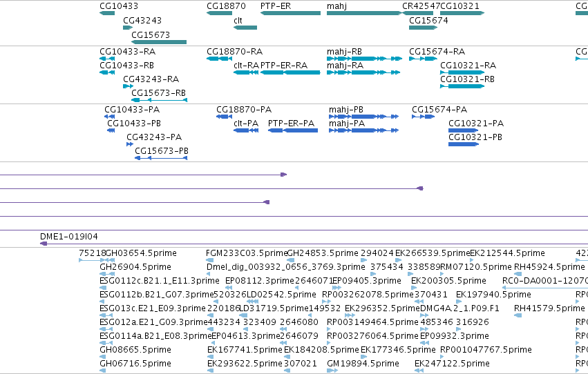
Task: Click the CG10321-RA transcript
Action: 462,72
